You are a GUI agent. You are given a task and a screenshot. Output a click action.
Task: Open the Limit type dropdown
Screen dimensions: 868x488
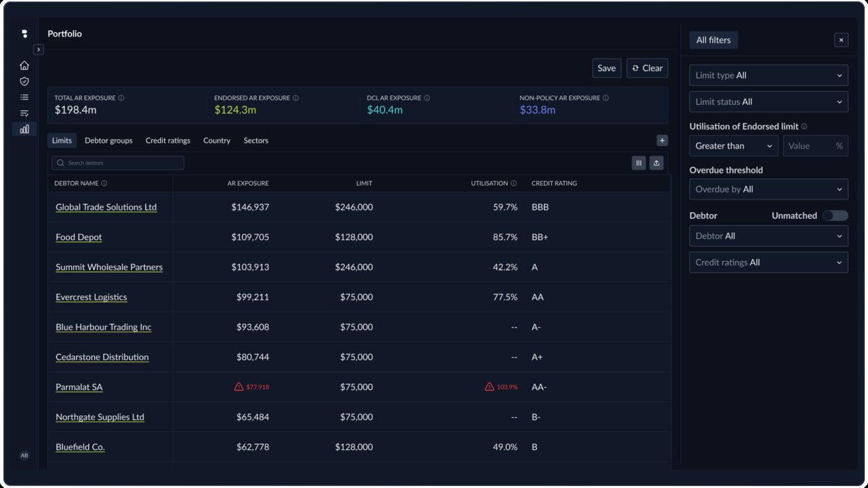click(768, 76)
